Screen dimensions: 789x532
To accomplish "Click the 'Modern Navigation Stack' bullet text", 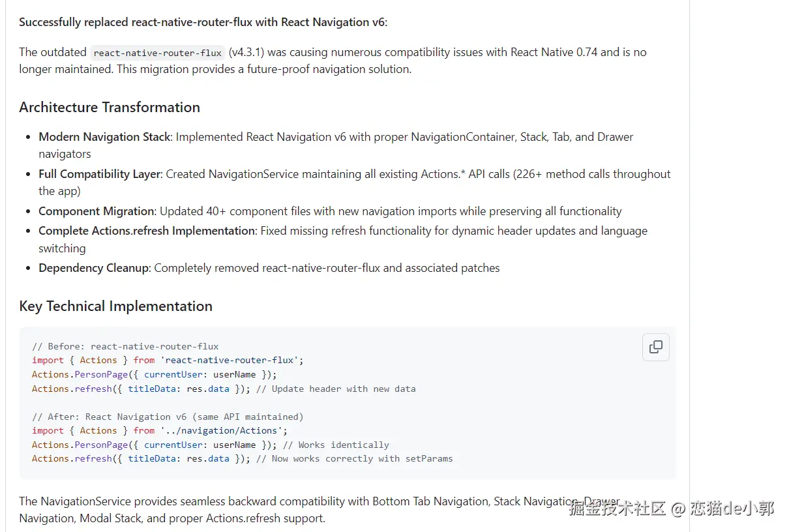I will [x=104, y=137].
